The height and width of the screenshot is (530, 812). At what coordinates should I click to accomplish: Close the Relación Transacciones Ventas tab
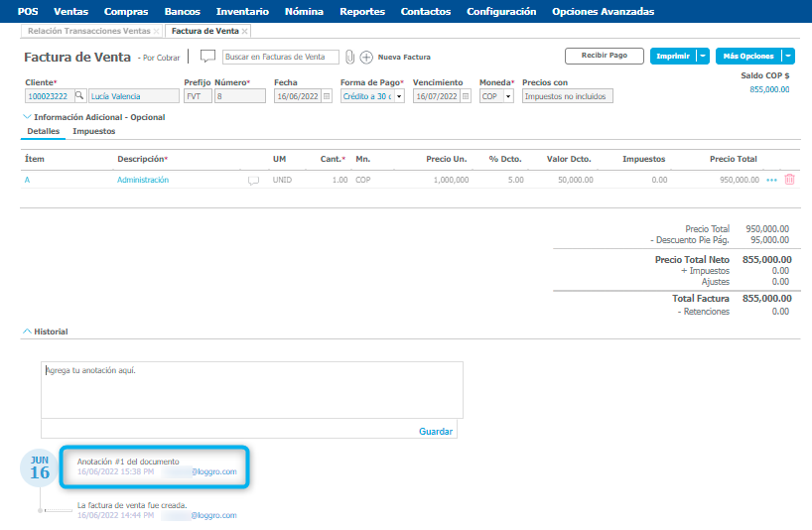click(156, 31)
